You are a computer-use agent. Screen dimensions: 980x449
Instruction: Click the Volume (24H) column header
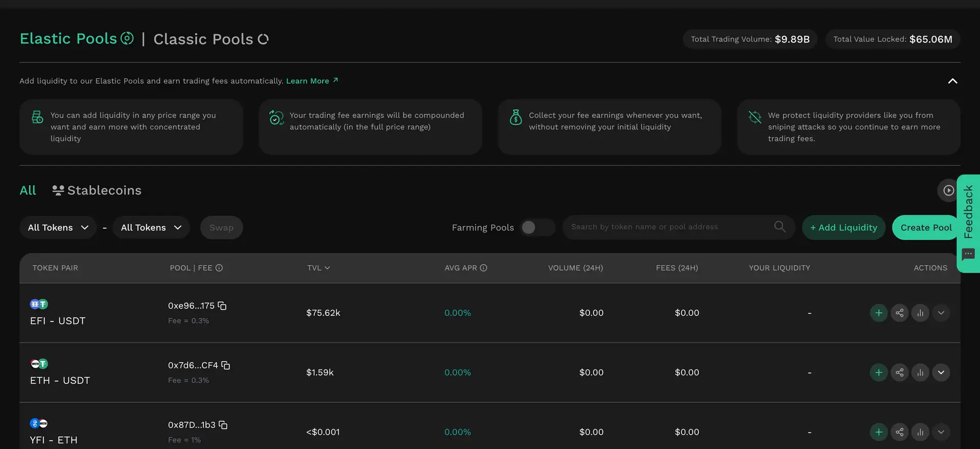click(x=575, y=268)
